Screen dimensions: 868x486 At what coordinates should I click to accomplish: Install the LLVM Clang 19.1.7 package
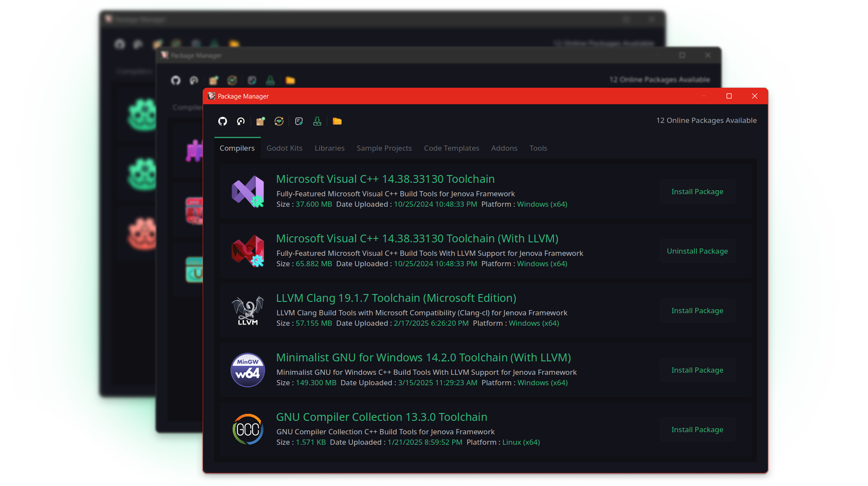tap(697, 311)
